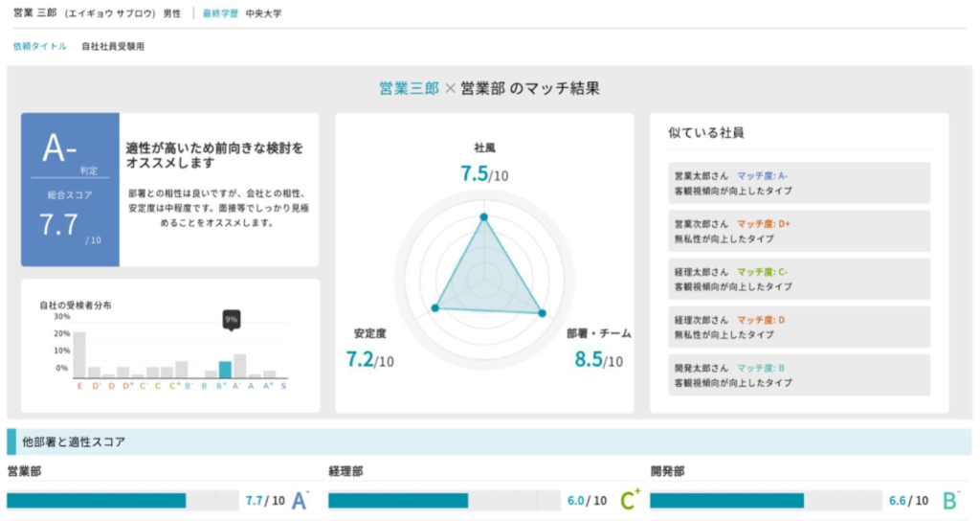Open similar employee 営業太郎さん card

(x=799, y=183)
